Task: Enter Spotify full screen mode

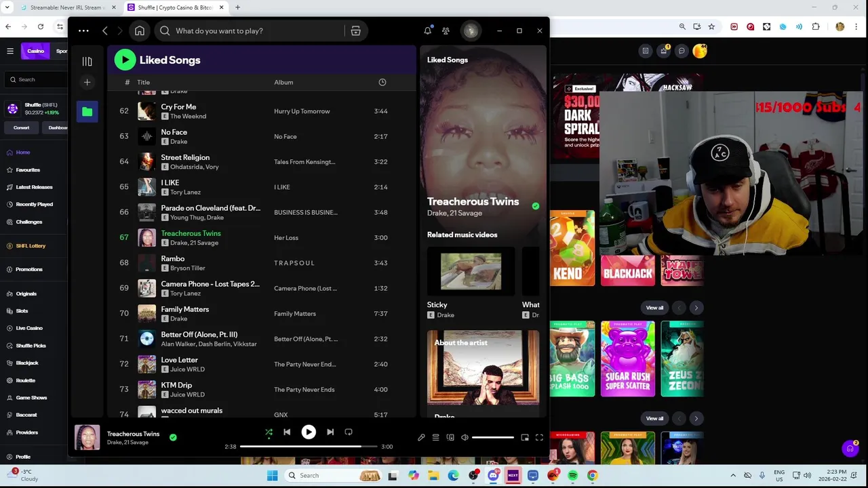Action: [539, 438]
